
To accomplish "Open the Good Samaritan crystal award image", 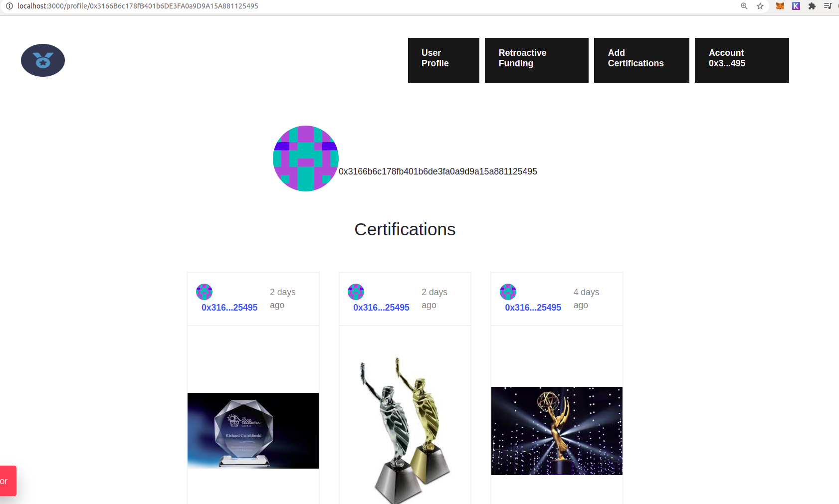I will (x=253, y=431).
